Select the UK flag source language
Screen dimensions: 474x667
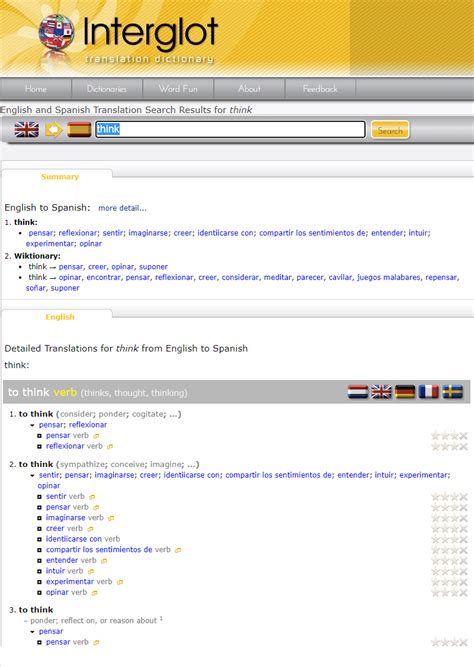pyautogui.click(x=26, y=129)
